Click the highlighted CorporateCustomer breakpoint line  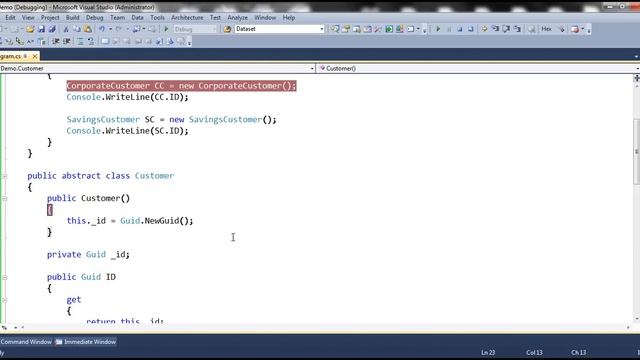tap(181, 86)
